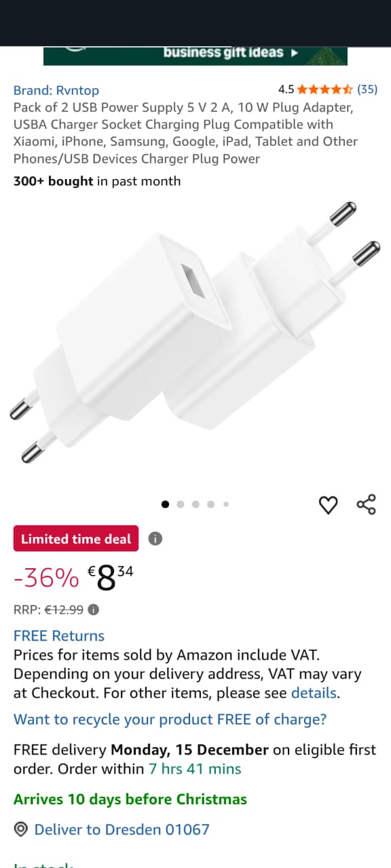Select fourth image carousel dot
The image size is (391, 868).
coord(211,504)
